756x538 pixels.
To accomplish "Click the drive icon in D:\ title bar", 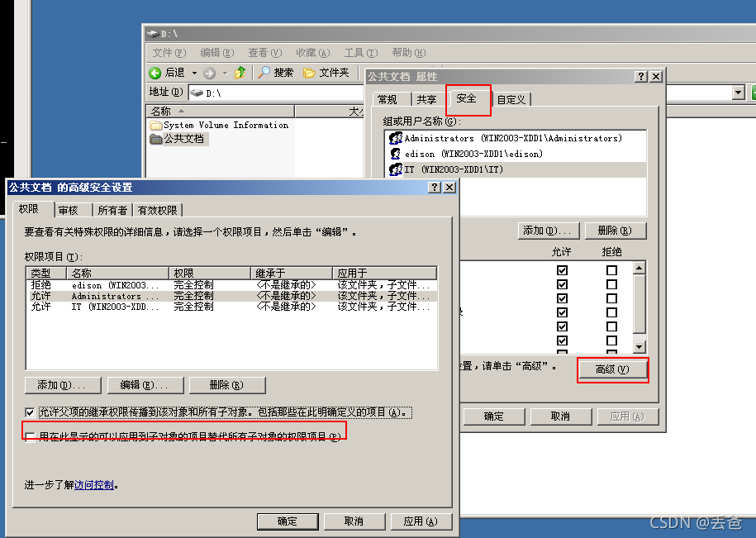I will (x=153, y=34).
